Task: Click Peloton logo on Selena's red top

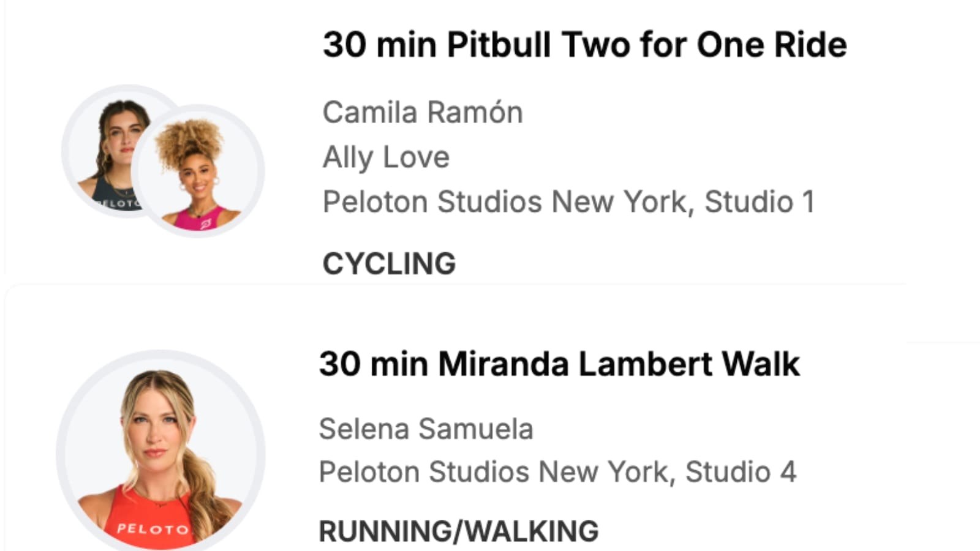Action: point(152,529)
